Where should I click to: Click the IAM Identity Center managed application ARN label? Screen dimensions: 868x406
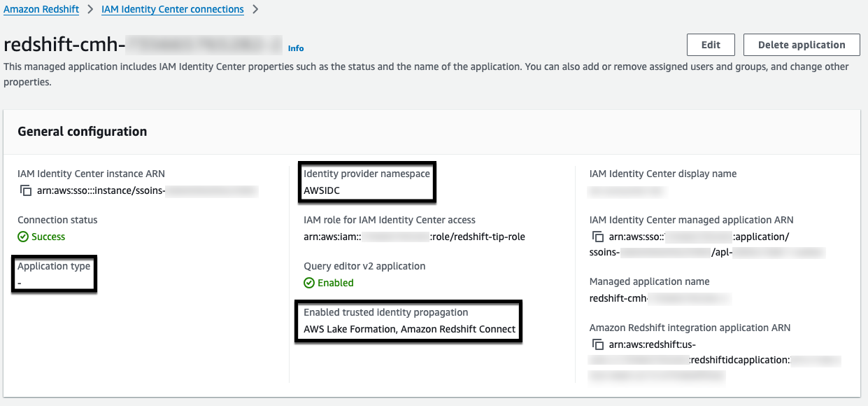click(692, 220)
